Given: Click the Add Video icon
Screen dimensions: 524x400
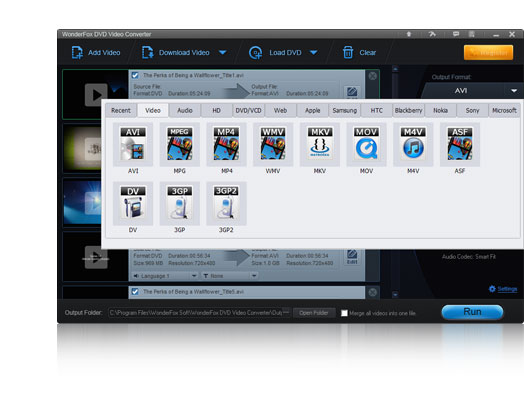Looking at the screenshot, I should click(77, 52).
